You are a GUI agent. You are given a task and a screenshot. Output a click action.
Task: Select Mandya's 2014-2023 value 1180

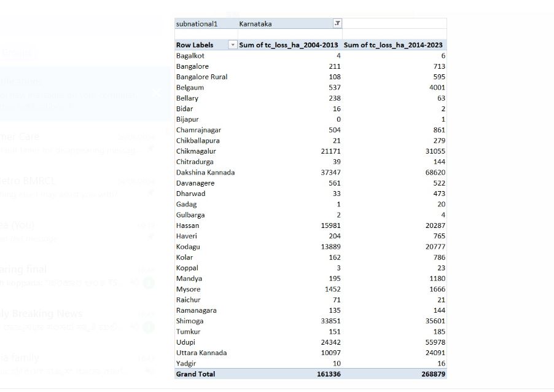coord(437,278)
